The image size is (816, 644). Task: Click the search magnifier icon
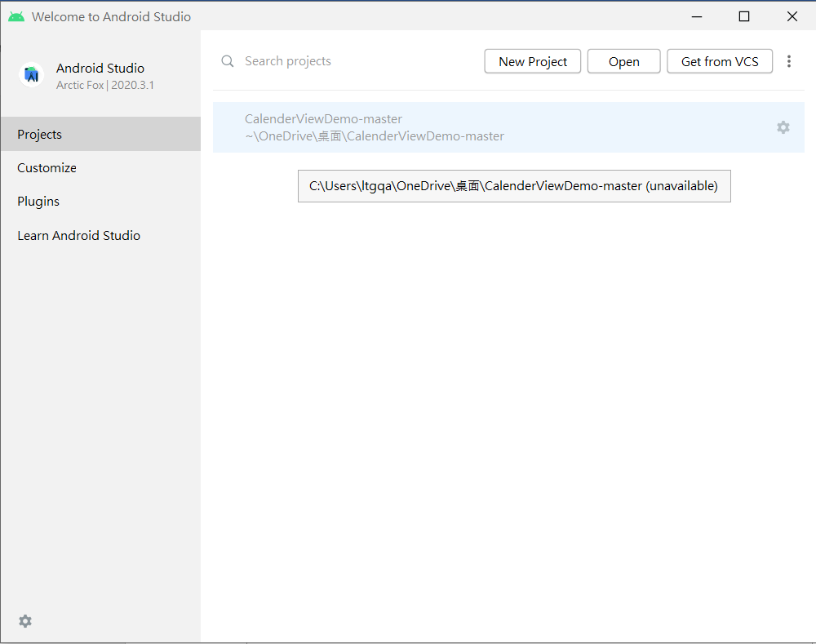pos(228,61)
